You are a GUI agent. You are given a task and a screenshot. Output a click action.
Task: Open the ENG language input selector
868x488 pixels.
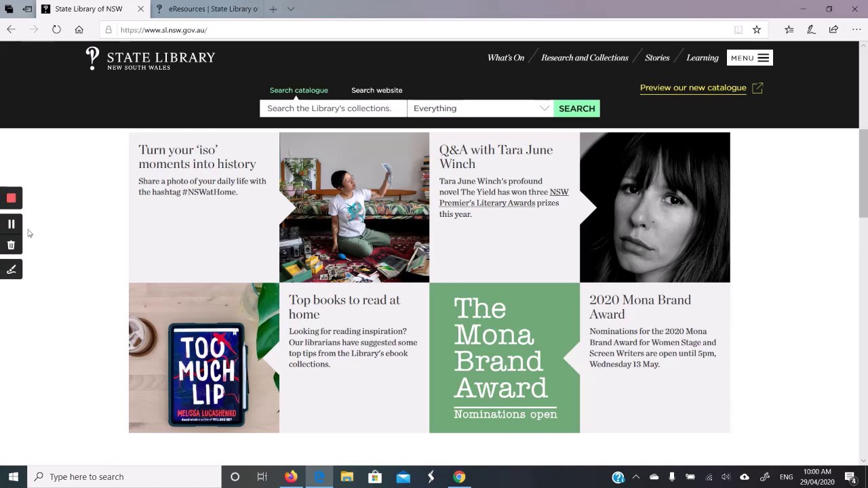[x=787, y=477]
